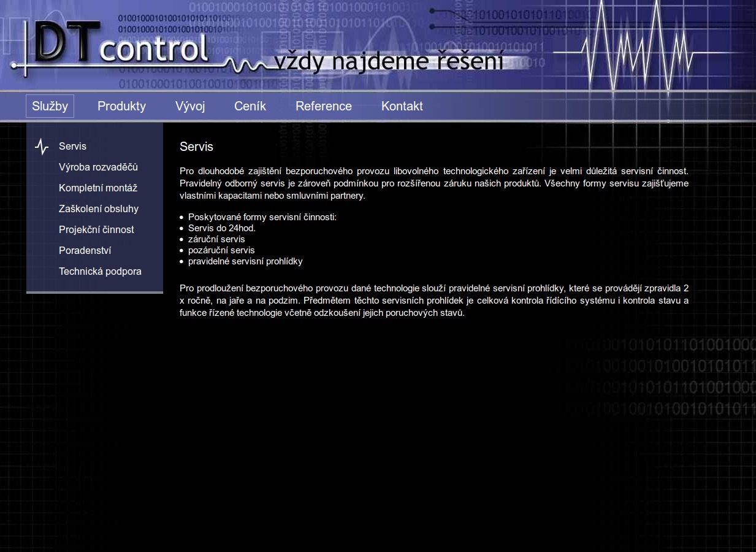Viewport: 756px width, 552px height.
Task: Go to the Kontakt page
Action: pos(402,106)
